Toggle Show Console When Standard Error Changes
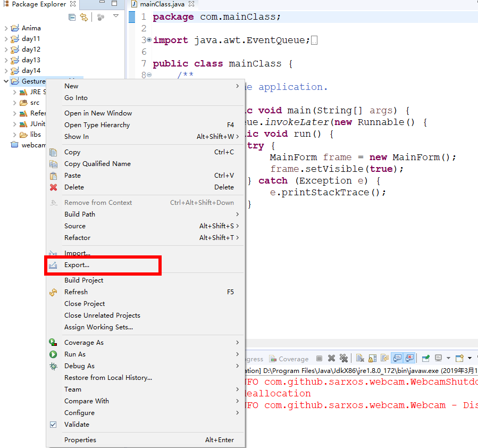Viewport: 478px width, 448px height. point(409,358)
